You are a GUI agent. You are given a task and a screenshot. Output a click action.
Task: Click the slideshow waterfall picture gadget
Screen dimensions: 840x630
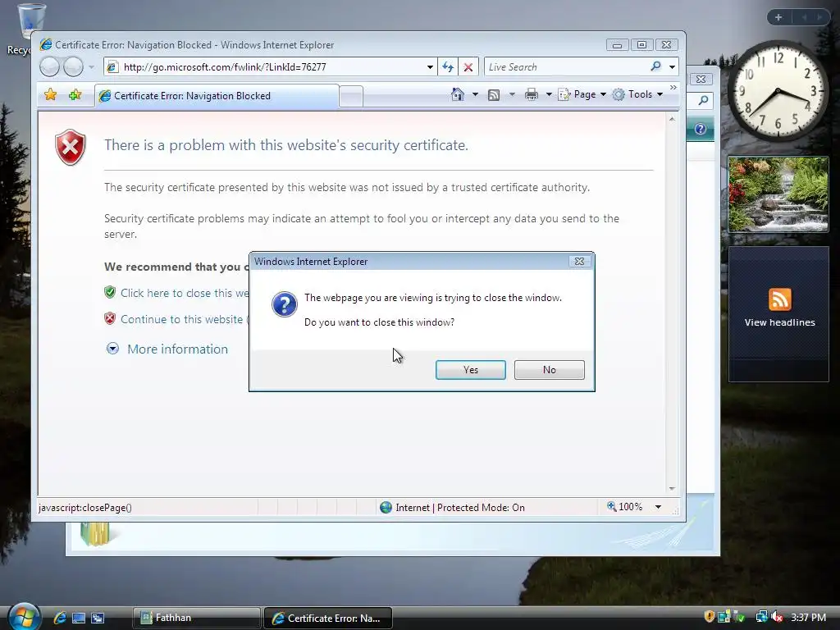tap(778, 194)
